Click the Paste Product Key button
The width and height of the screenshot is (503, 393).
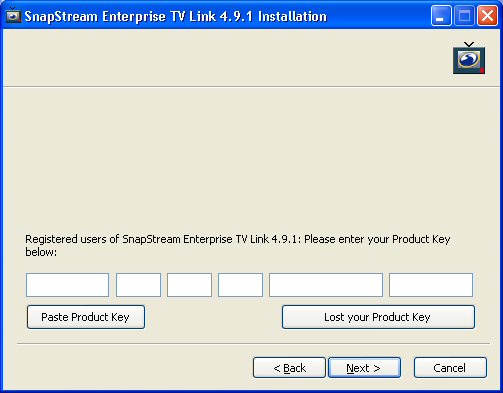point(86,317)
